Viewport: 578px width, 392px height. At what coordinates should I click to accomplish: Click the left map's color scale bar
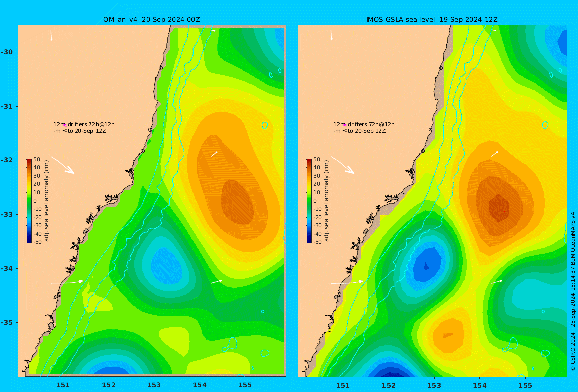tap(29, 201)
